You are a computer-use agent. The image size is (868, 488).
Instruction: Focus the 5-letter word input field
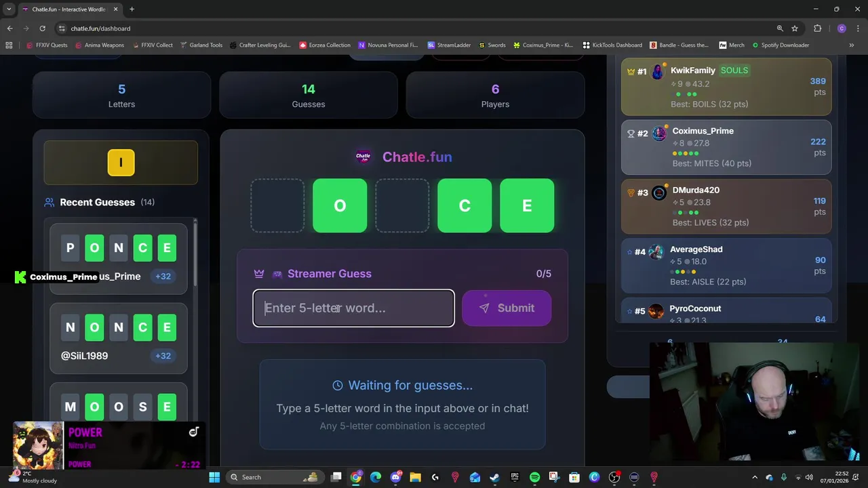(x=353, y=308)
